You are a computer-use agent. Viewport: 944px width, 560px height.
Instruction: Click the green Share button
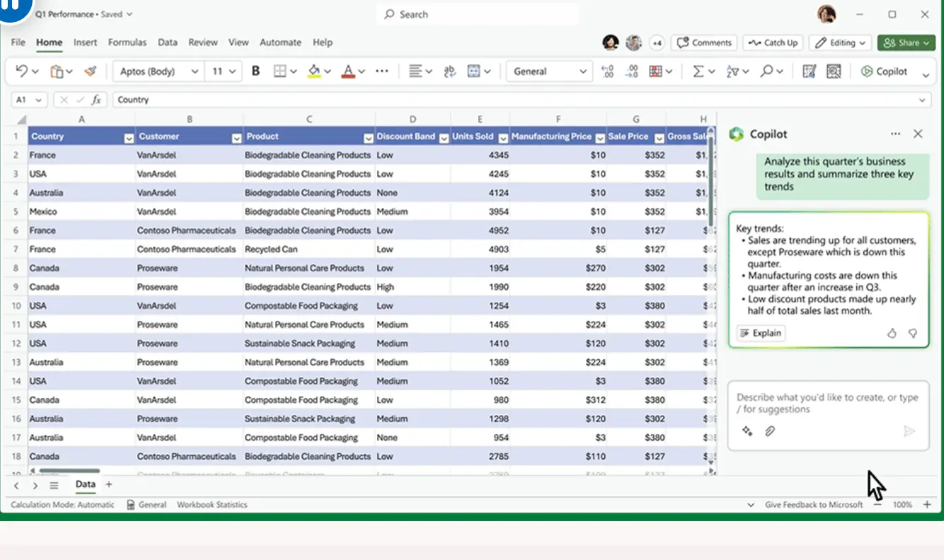pyautogui.click(x=906, y=43)
